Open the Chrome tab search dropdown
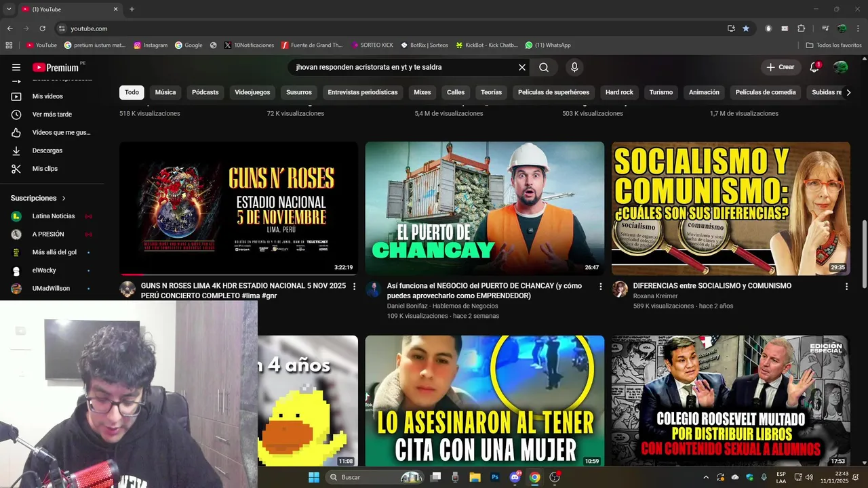 click(9, 9)
